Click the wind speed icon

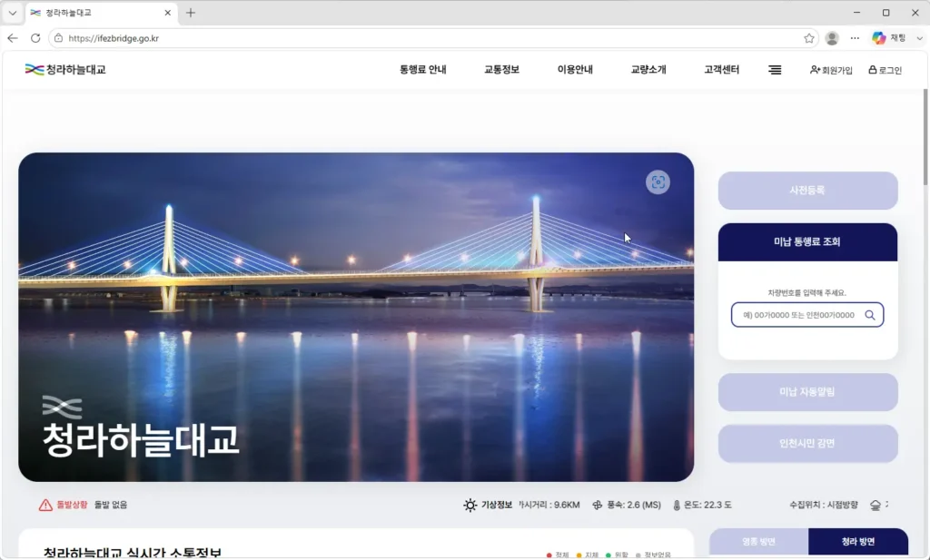tap(598, 505)
